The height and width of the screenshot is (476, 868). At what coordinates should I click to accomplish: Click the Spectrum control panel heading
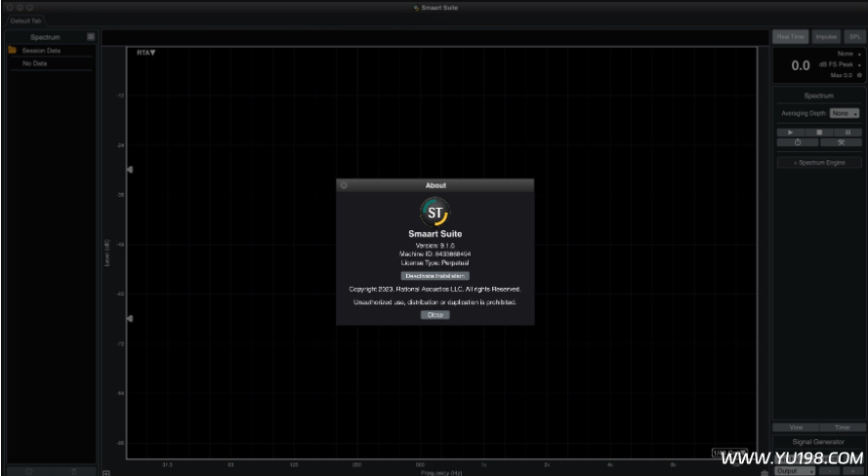tap(819, 96)
